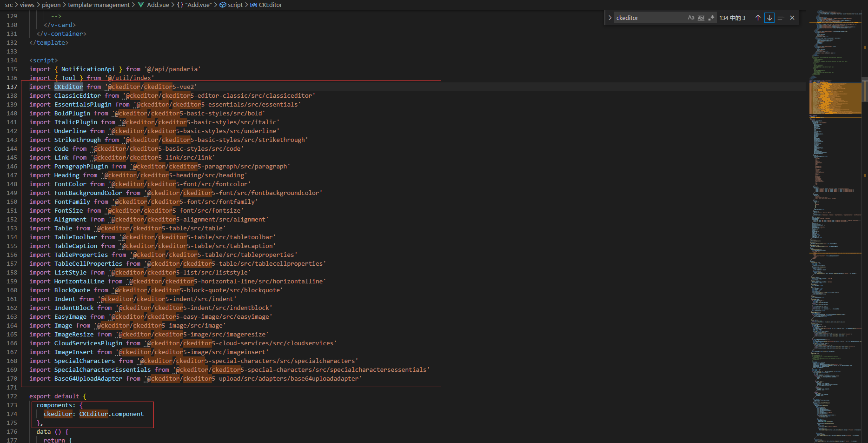Click 'CloudServicesPlugin' import name

pyautogui.click(x=88, y=343)
